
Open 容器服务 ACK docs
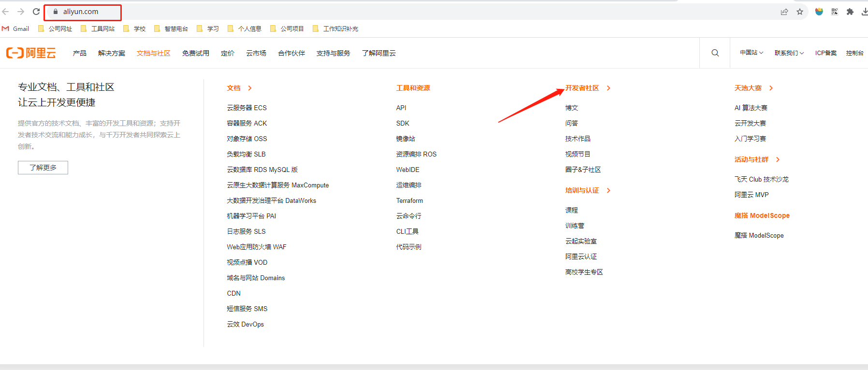247,123
